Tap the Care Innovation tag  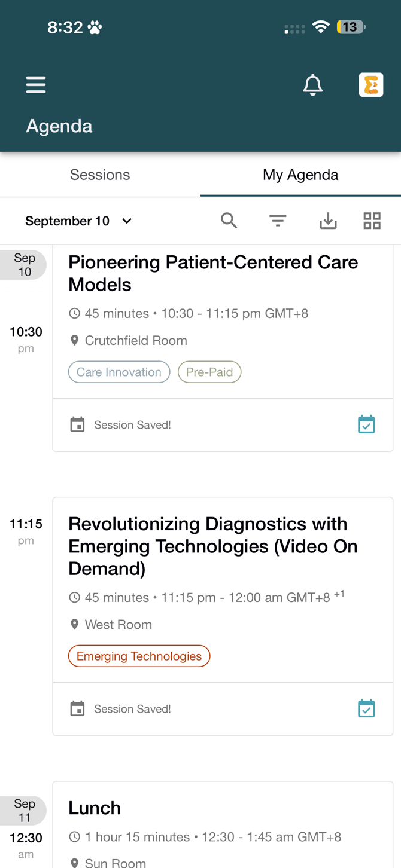[x=119, y=372]
